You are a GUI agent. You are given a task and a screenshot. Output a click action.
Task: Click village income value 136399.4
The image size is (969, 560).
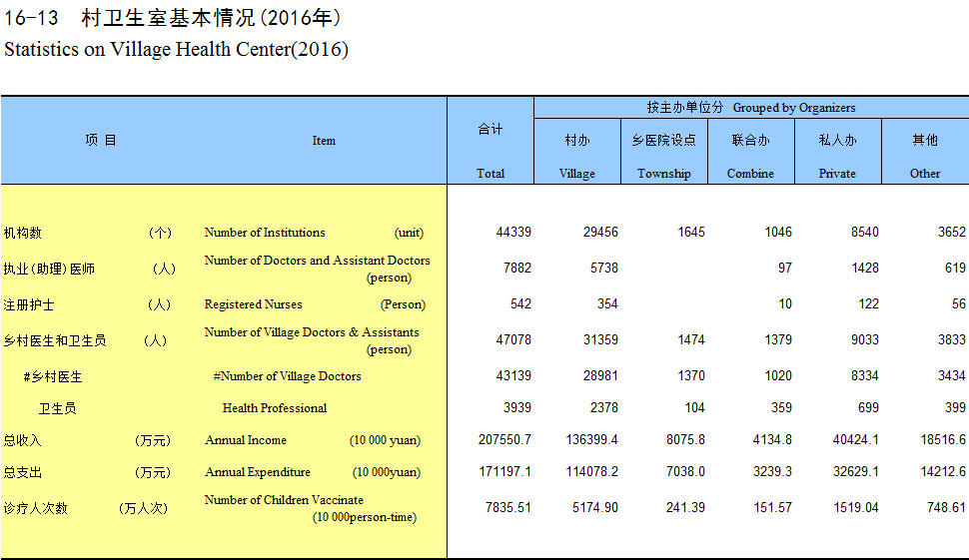591,439
